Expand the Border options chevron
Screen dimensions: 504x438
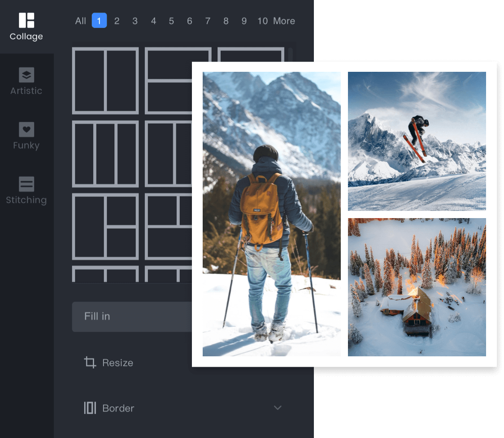[278, 408]
